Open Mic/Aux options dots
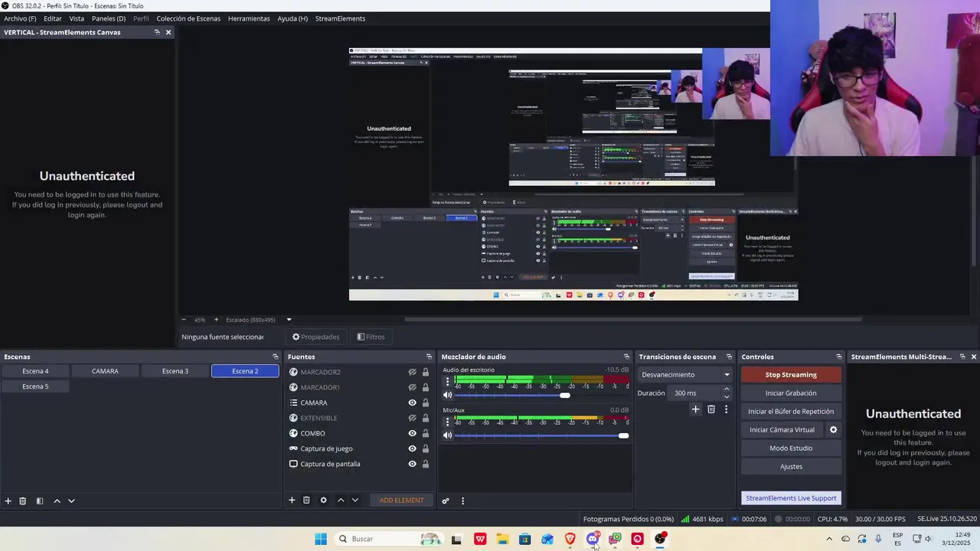This screenshot has height=551, width=980. coord(448,422)
